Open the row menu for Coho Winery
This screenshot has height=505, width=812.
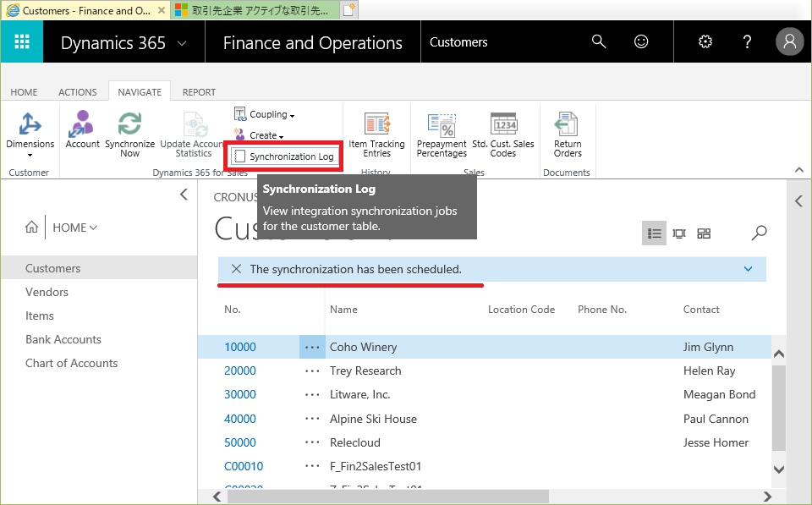312,347
